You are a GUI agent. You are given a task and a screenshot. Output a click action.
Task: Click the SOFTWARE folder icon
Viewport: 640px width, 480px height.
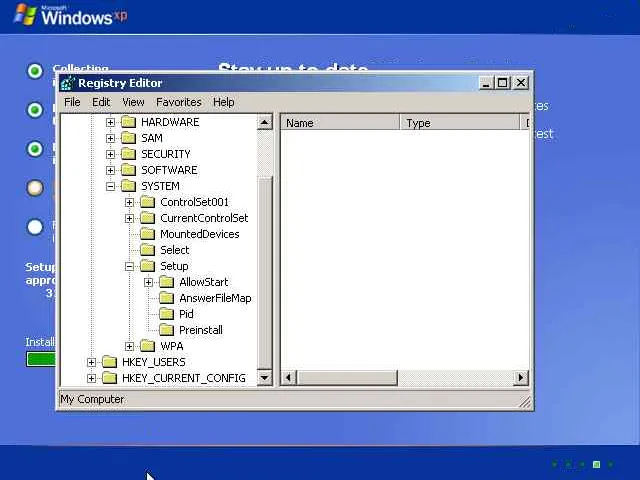pyautogui.click(x=129, y=170)
